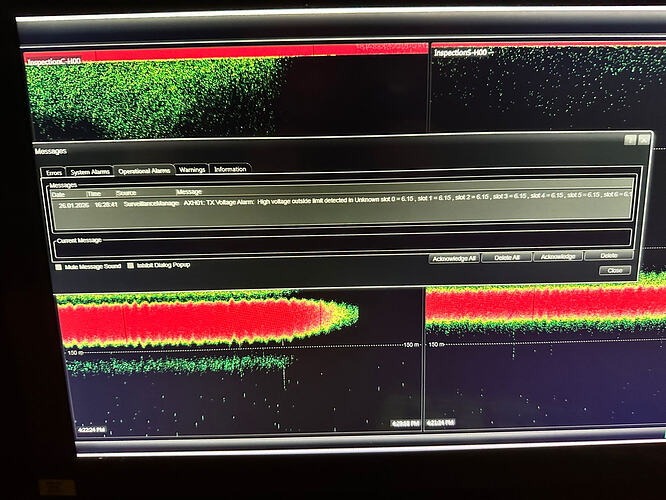The image size is (666, 500).
Task: Delete the selected message
Action: point(608,256)
